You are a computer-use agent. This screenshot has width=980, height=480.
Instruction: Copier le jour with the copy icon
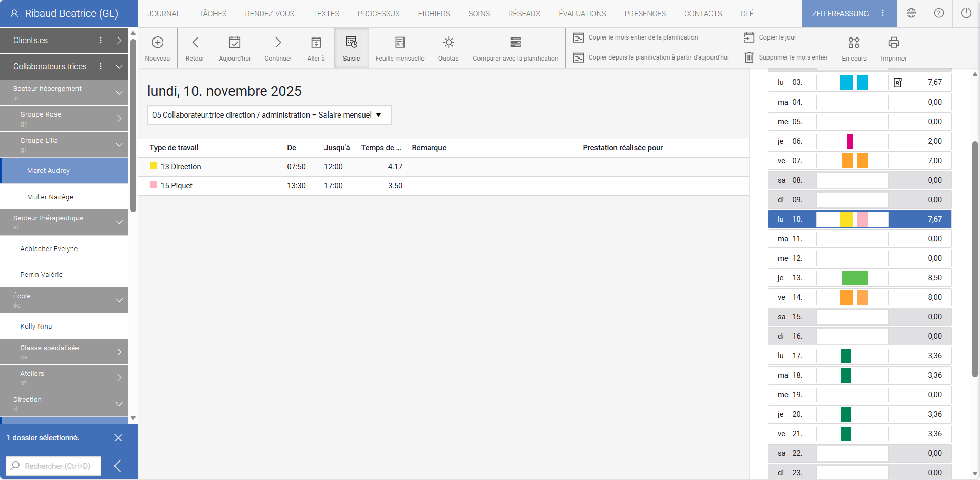click(x=770, y=37)
